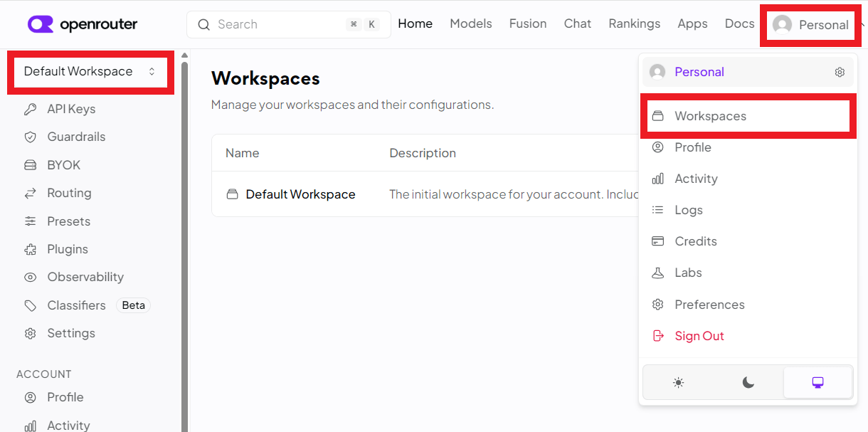Open the Rankings nav item

click(x=635, y=24)
